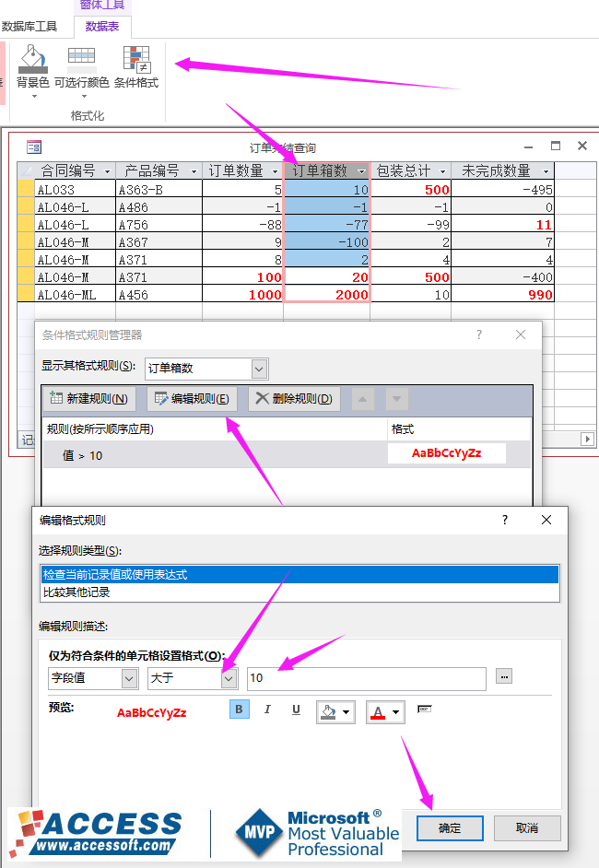Open the 未完成数量 column filter arrow
Image resolution: width=599 pixels, height=868 pixels.
point(546,171)
